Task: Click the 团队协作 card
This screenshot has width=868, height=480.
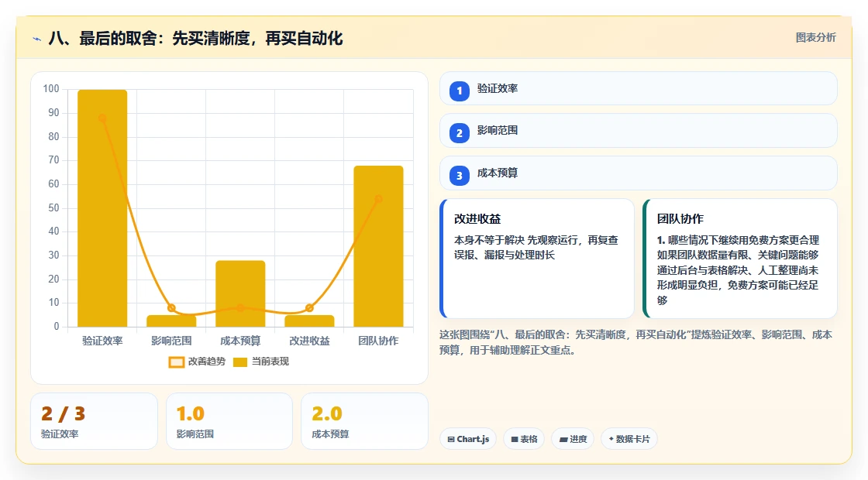Action: pyautogui.click(x=740, y=259)
